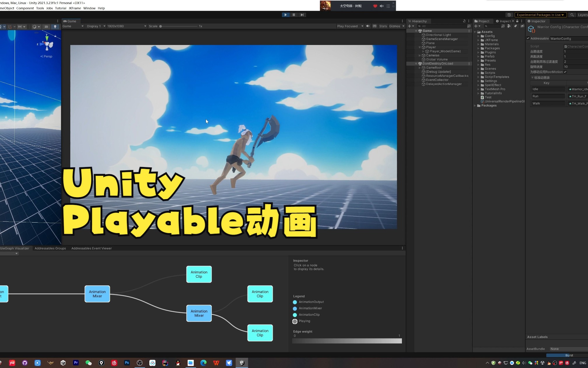Select UniversalRenderPipelineGlobalSettings asset
The image size is (588, 368).
503,101
